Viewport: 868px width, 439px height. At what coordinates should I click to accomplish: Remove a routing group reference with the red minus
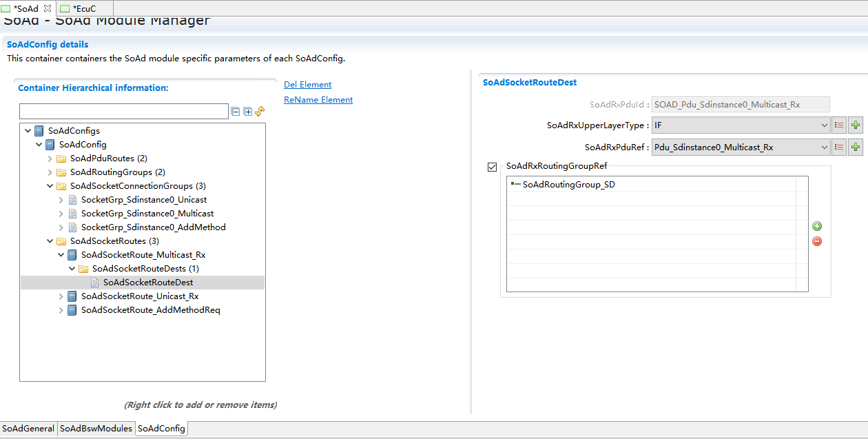(817, 241)
